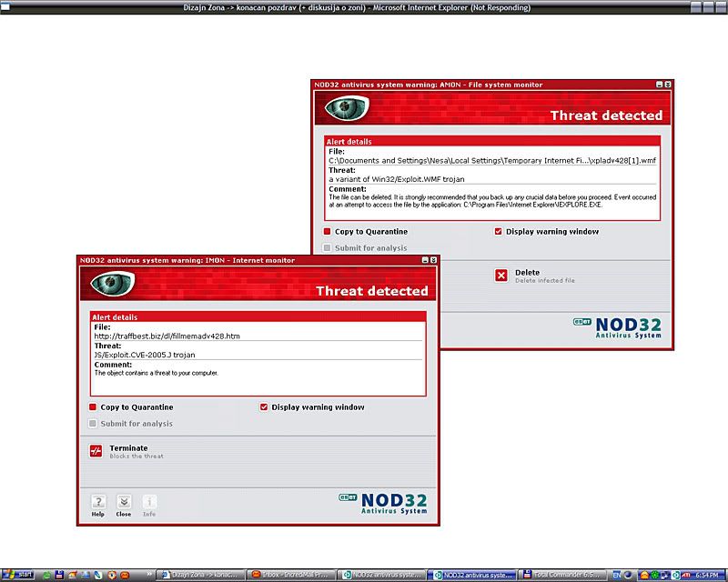Toggle Copy to Quarantine in the AMON window
Viewport: 728px width, 582px height.
click(327, 232)
